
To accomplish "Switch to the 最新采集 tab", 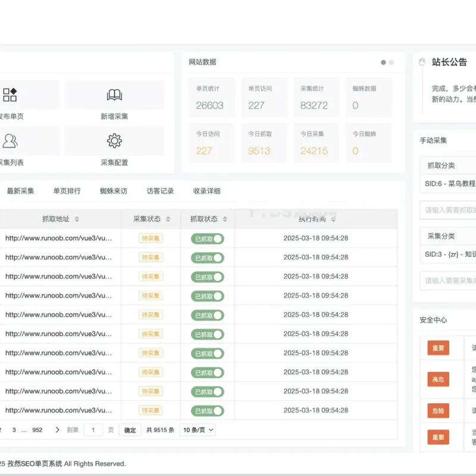I will [x=20, y=191].
